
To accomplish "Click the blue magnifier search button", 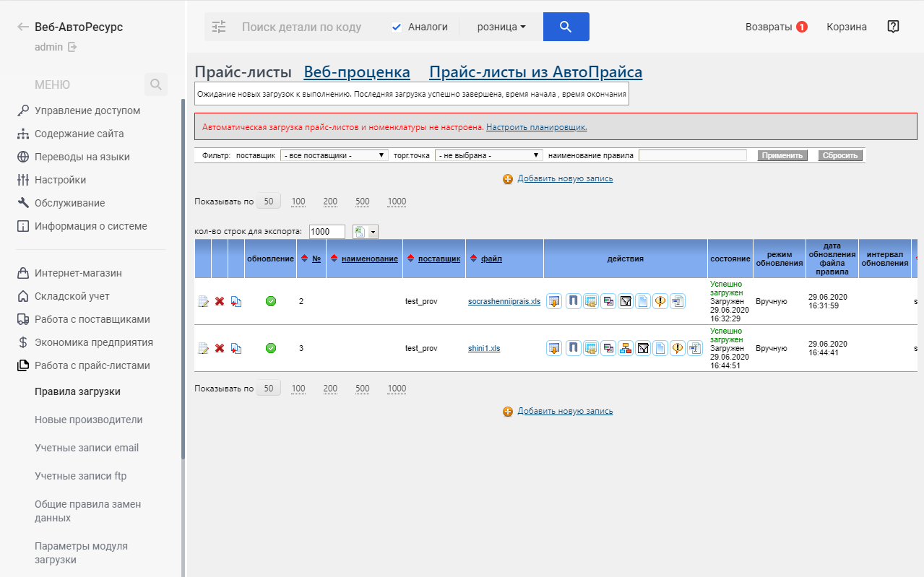I will (x=566, y=27).
